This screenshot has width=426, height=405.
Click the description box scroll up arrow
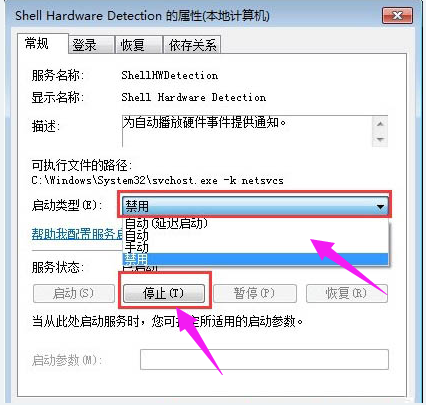(x=380, y=124)
